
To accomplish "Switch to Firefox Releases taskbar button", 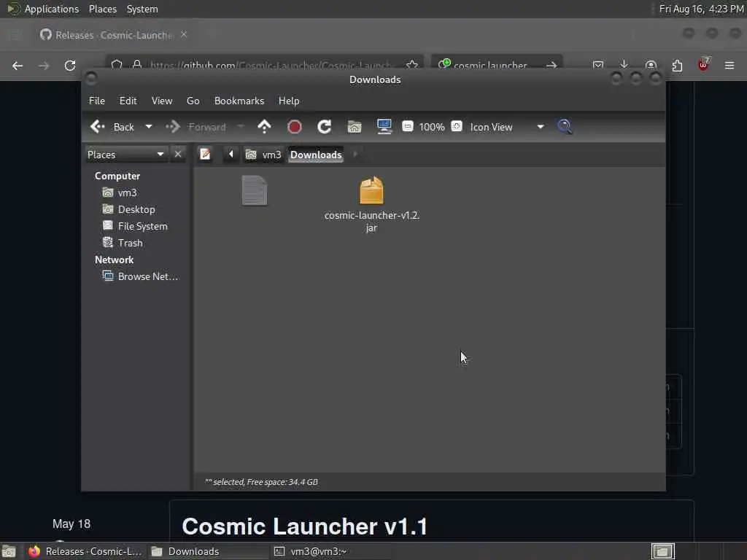I will [x=85, y=551].
